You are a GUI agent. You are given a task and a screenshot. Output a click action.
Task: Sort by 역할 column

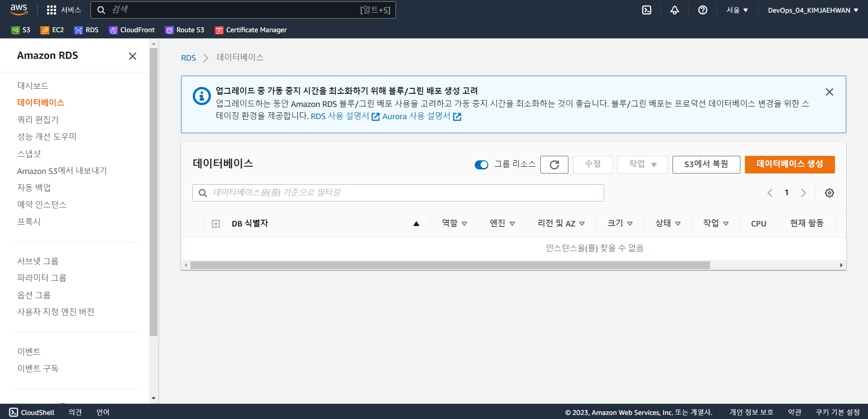click(x=455, y=223)
